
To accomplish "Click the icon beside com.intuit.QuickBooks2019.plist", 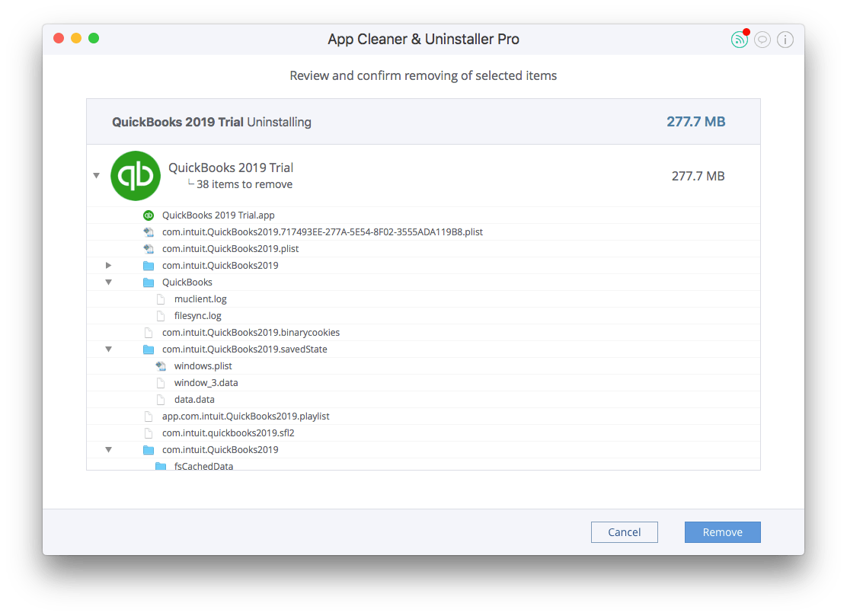I will click(149, 249).
